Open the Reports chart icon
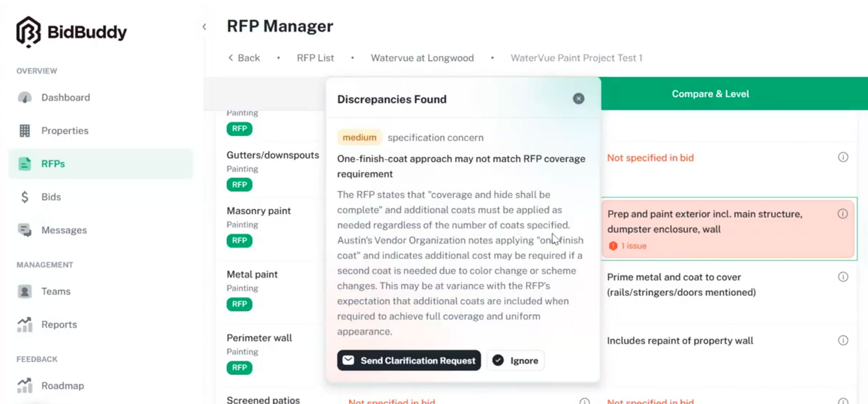868x404 pixels. (25, 325)
